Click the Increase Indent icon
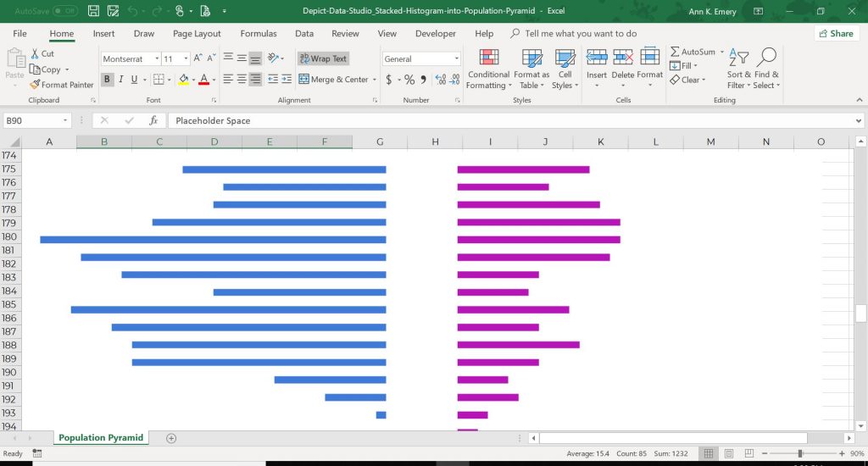The height and width of the screenshot is (466, 868). click(287, 79)
